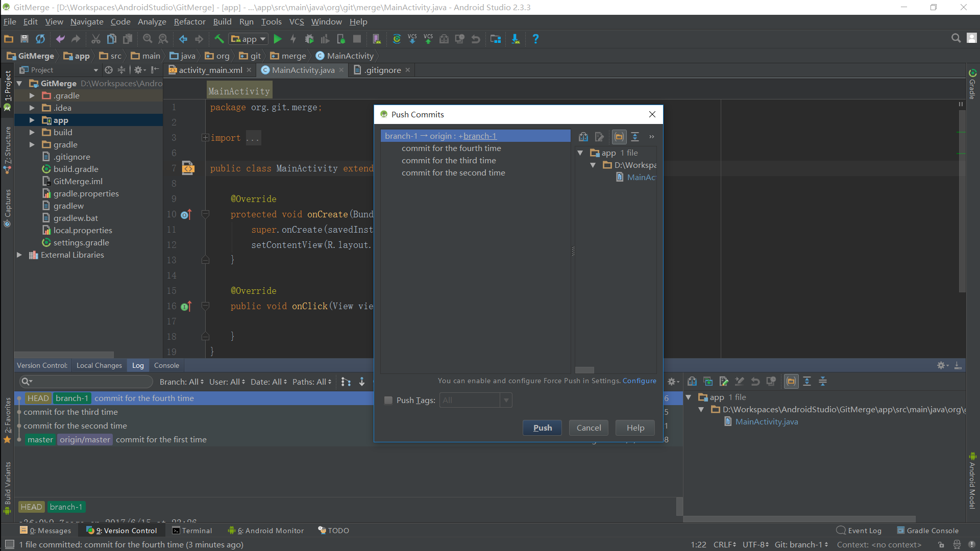Click the Synchronize toolbar icon

click(40, 39)
